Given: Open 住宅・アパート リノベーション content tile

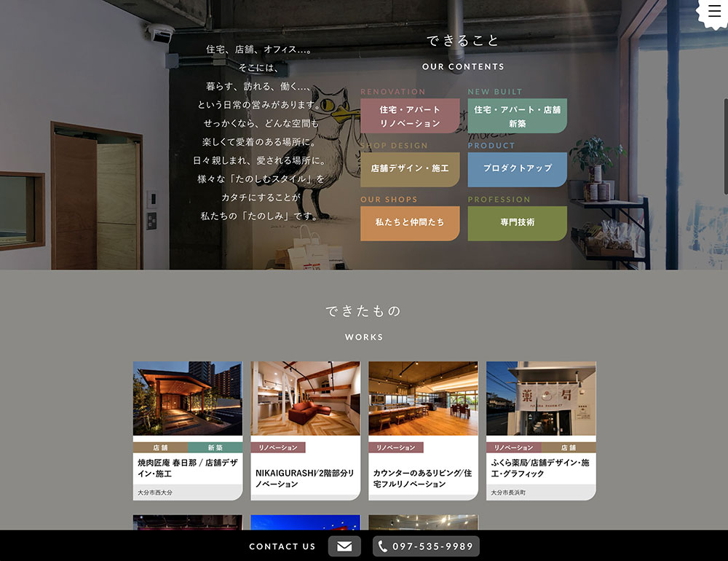Looking at the screenshot, I should tap(410, 117).
